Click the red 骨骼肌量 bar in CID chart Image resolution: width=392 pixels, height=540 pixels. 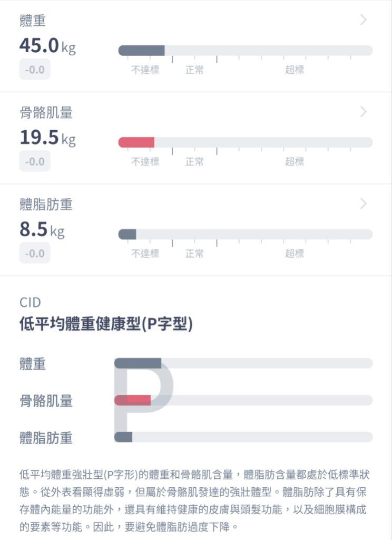point(132,400)
